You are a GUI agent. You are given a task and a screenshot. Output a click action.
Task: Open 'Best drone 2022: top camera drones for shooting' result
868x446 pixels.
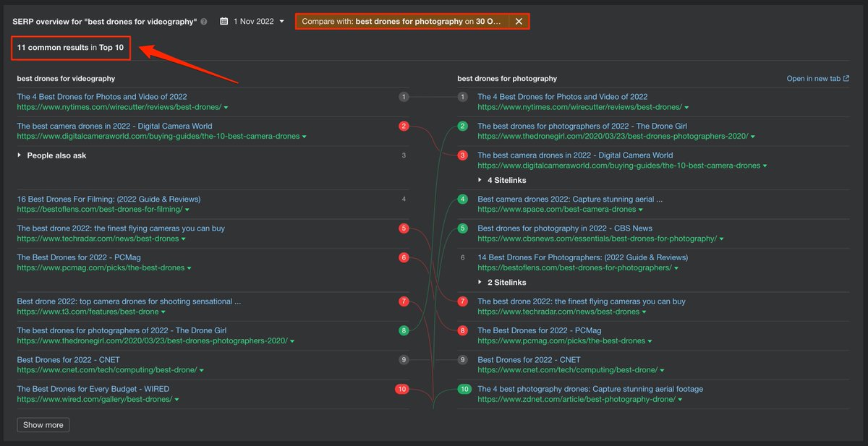pyautogui.click(x=129, y=301)
